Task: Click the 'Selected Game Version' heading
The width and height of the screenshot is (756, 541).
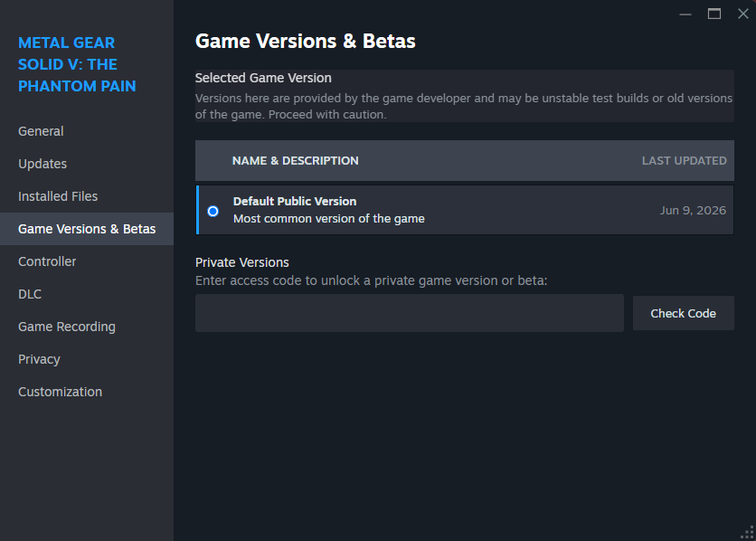Action: pyautogui.click(x=263, y=78)
